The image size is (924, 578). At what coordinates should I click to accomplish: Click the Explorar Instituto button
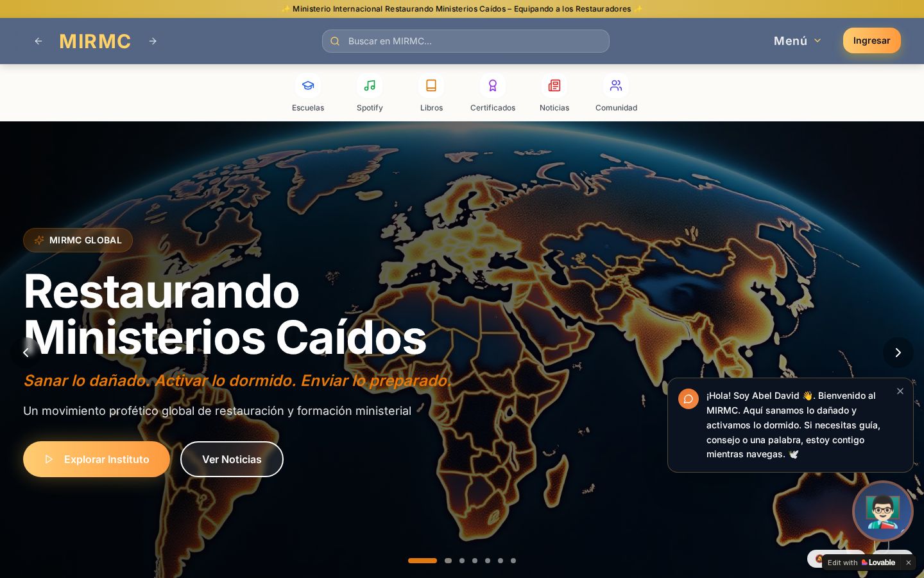[96, 459]
